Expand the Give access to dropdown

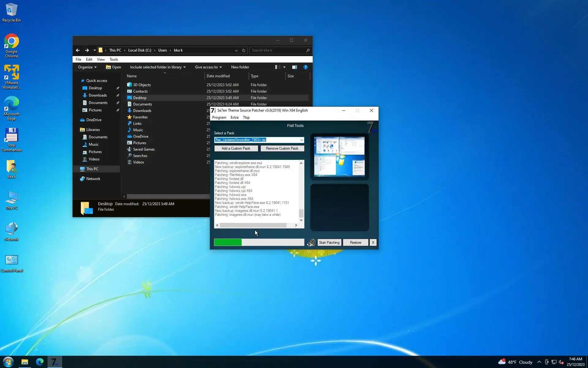pos(208,67)
